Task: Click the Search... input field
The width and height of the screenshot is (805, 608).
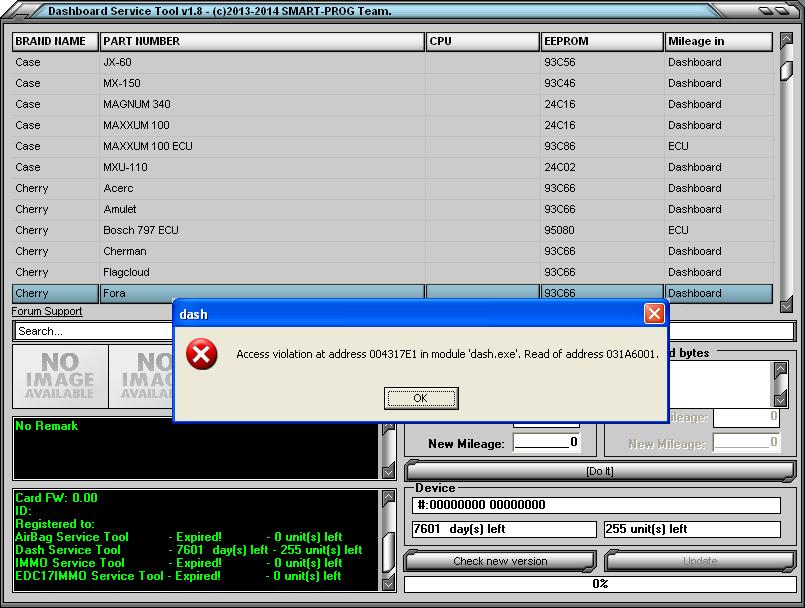Action: pyautogui.click(x=93, y=331)
